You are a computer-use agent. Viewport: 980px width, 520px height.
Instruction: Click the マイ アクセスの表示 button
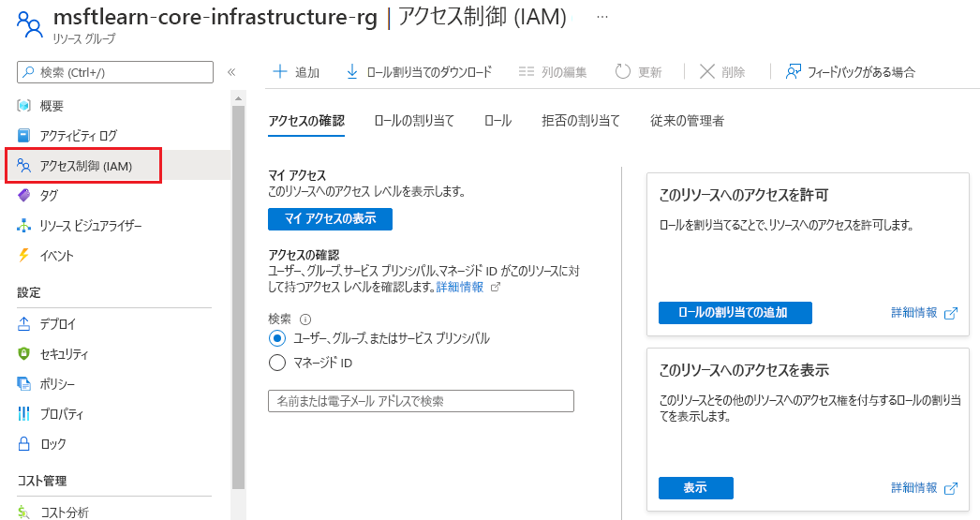[330, 218]
